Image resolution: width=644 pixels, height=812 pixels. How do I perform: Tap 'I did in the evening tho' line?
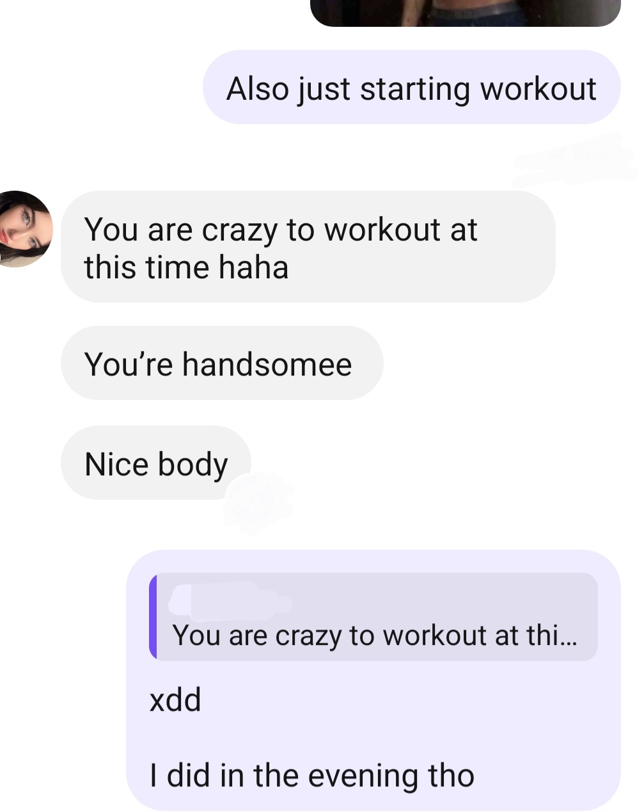coord(311,775)
